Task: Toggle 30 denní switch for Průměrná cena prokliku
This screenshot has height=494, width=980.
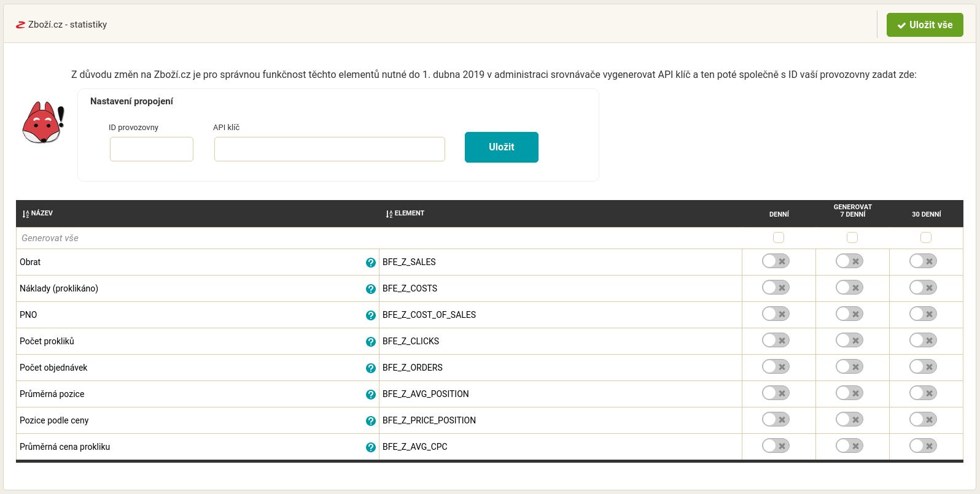Action: [x=923, y=446]
